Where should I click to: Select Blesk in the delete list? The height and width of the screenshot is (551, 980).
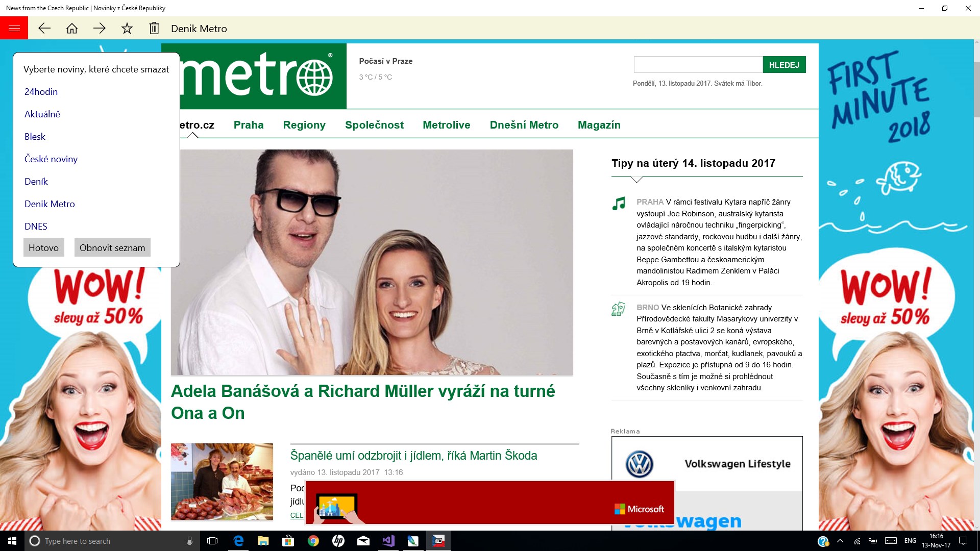click(x=35, y=137)
